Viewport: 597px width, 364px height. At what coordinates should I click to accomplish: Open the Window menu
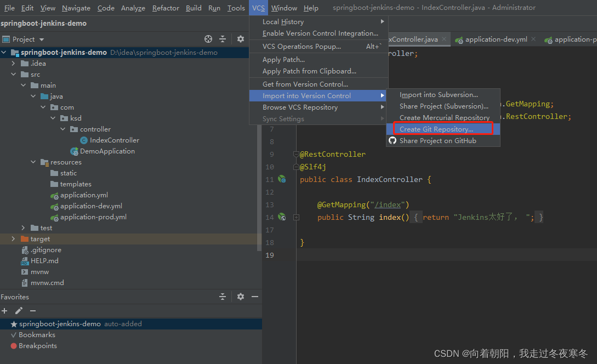284,8
